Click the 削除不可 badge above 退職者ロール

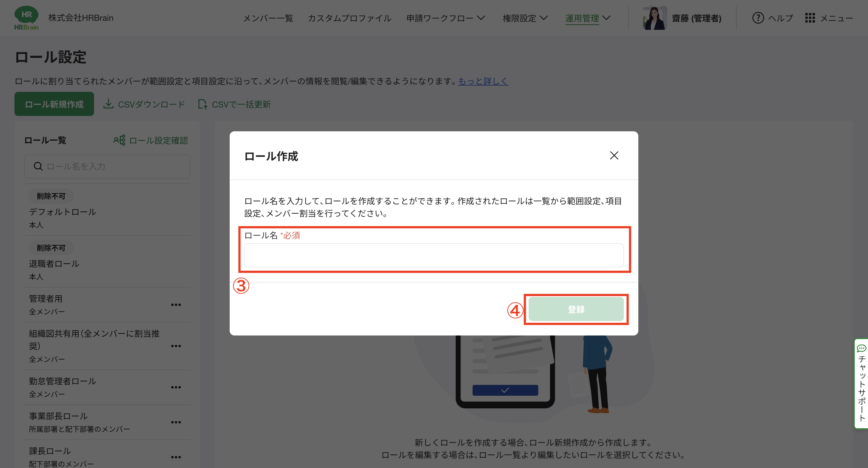pyautogui.click(x=51, y=248)
